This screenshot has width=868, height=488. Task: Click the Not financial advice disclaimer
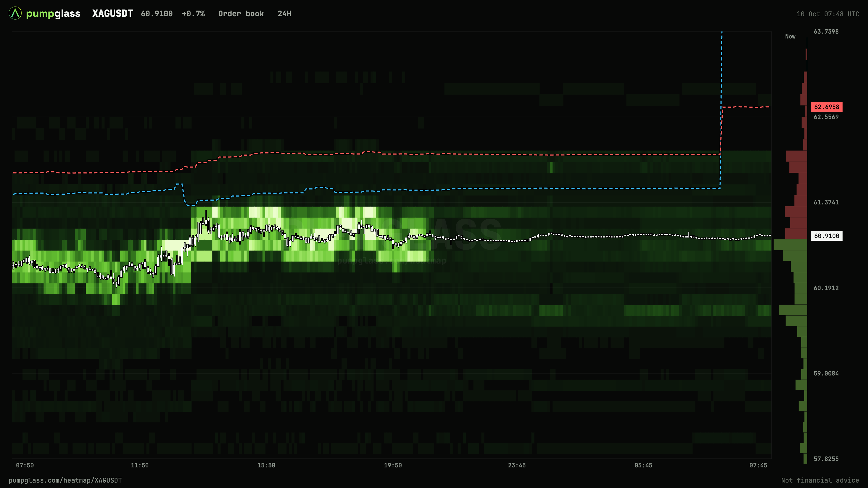(x=820, y=480)
